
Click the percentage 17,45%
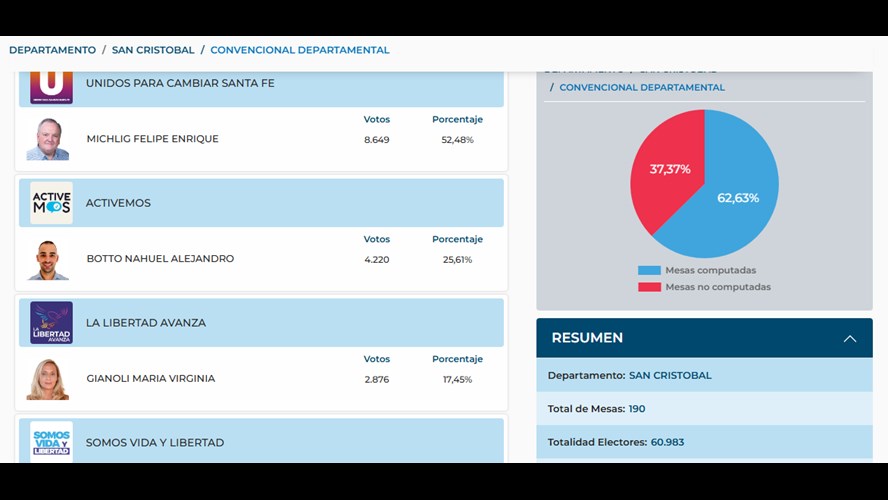pyautogui.click(x=458, y=379)
